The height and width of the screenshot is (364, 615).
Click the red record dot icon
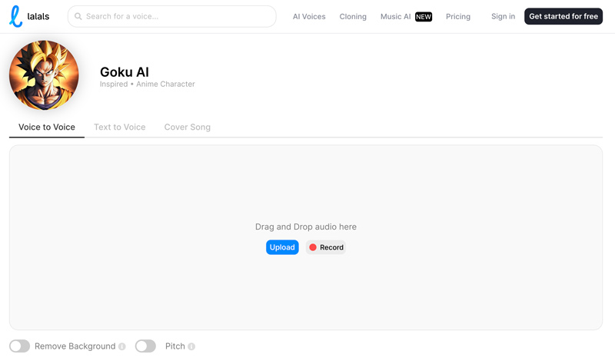pyautogui.click(x=313, y=247)
